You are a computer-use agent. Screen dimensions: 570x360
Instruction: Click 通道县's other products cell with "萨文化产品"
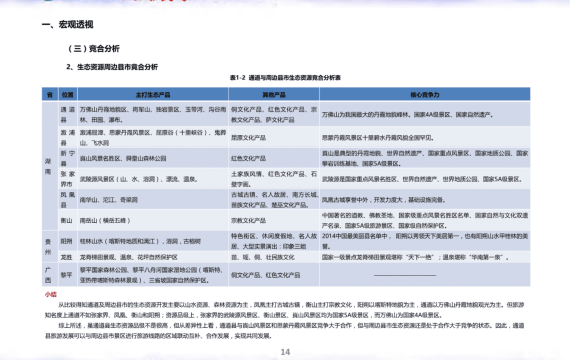[x=274, y=114]
